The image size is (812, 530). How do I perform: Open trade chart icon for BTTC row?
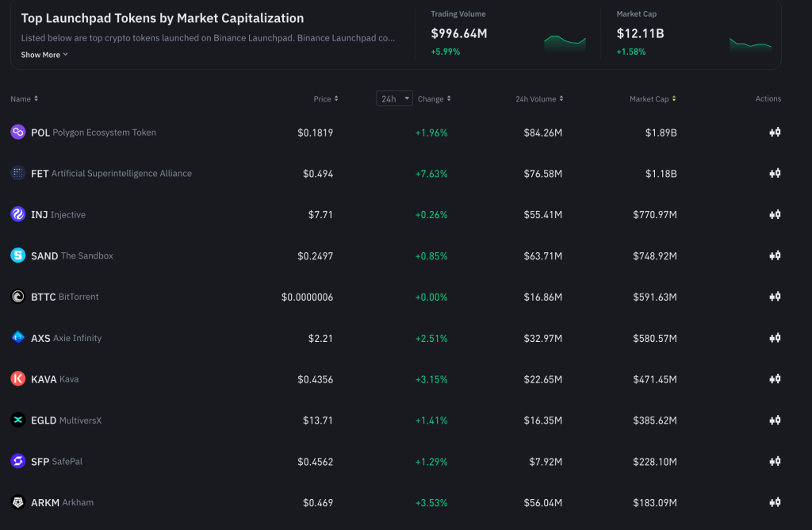775,297
